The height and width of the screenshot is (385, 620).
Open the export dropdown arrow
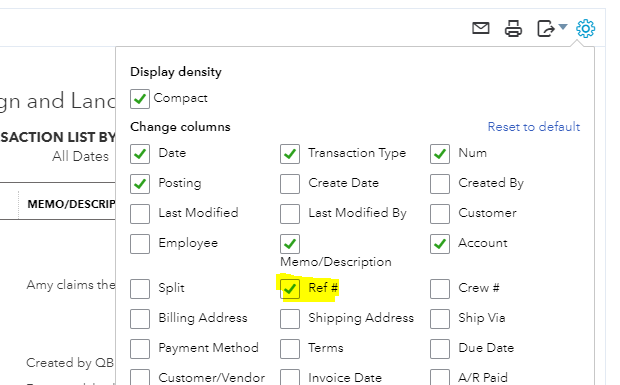click(x=563, y=27)
